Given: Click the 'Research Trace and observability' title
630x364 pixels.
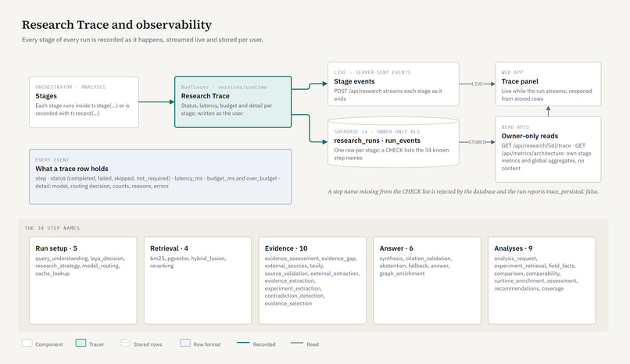Looking at the screenshot, I should (x=116, y=25).
